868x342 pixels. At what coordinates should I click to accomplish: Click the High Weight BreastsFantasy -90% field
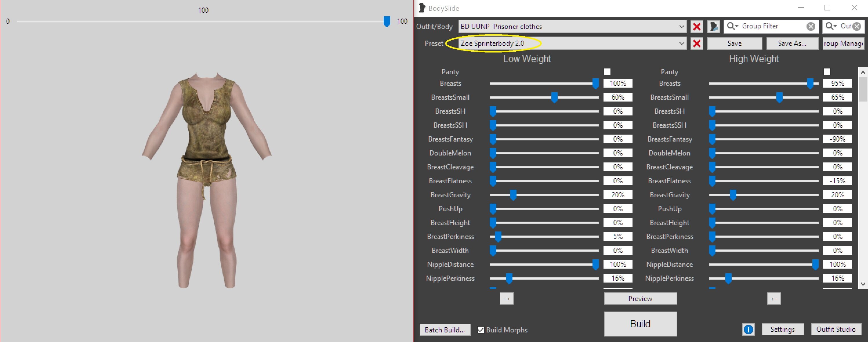tap(838, 139)
